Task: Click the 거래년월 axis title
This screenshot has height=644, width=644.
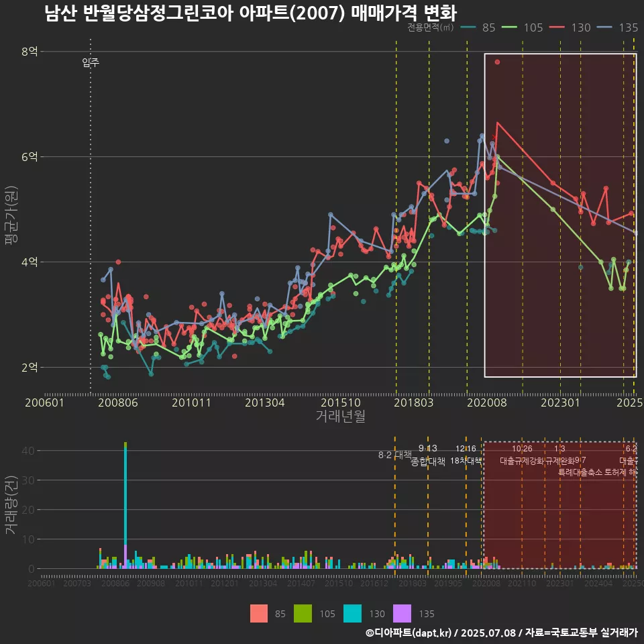Action: (x=341, y=416)
